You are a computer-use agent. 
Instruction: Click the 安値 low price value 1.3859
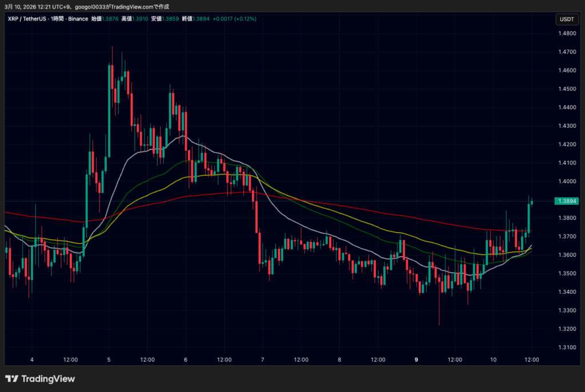point(170,19)
